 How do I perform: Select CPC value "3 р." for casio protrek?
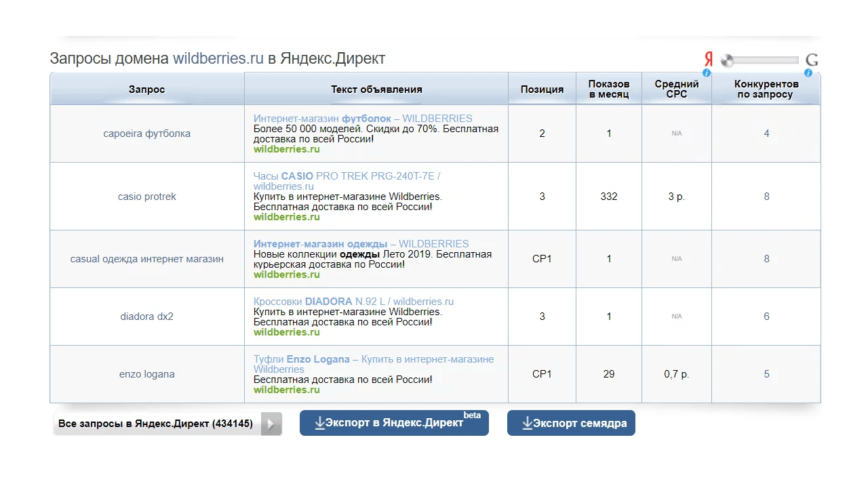tap(677, 197)
